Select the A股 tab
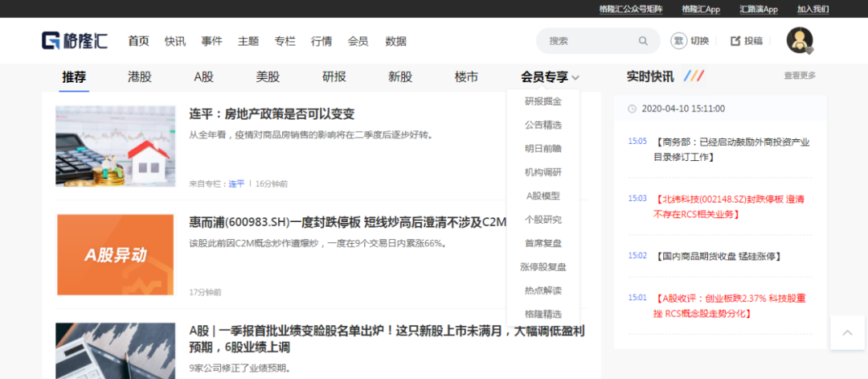 [203, 77]
